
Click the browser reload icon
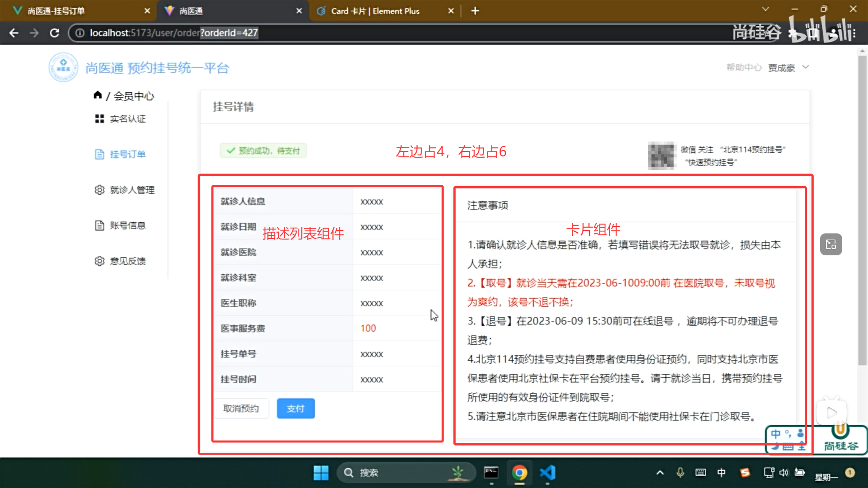tap(55, 33)
